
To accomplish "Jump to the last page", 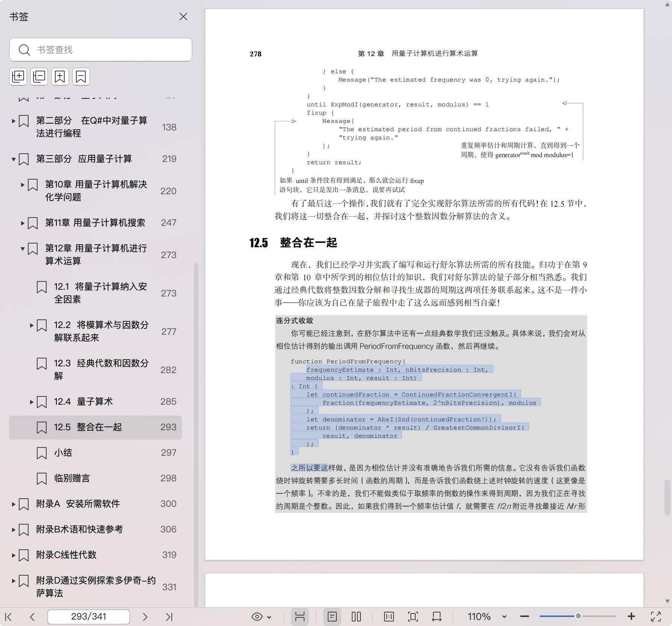I will point(169,617).
